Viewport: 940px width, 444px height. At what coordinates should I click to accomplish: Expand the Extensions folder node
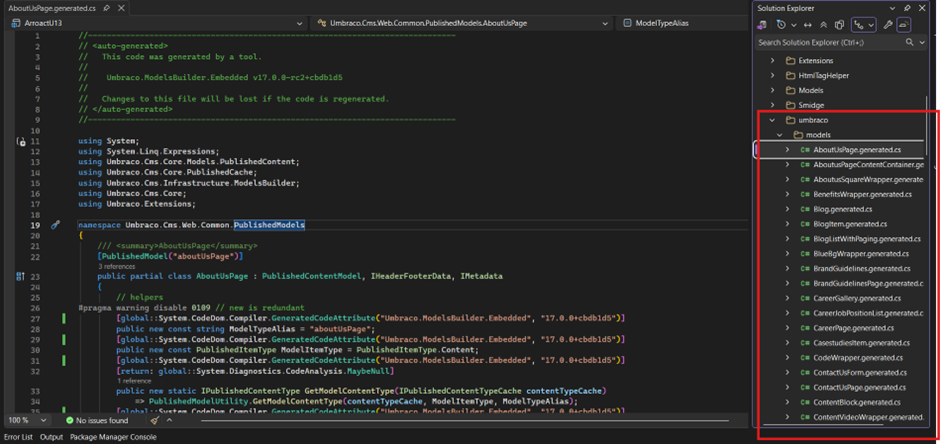(x=772, y=61)
